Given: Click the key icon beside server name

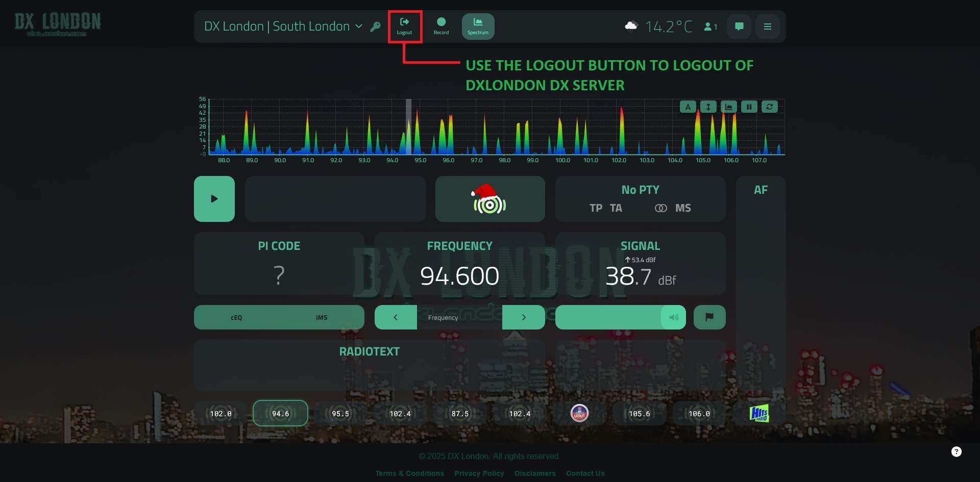Looking at the screenshot, I should (x=375, y=27).
